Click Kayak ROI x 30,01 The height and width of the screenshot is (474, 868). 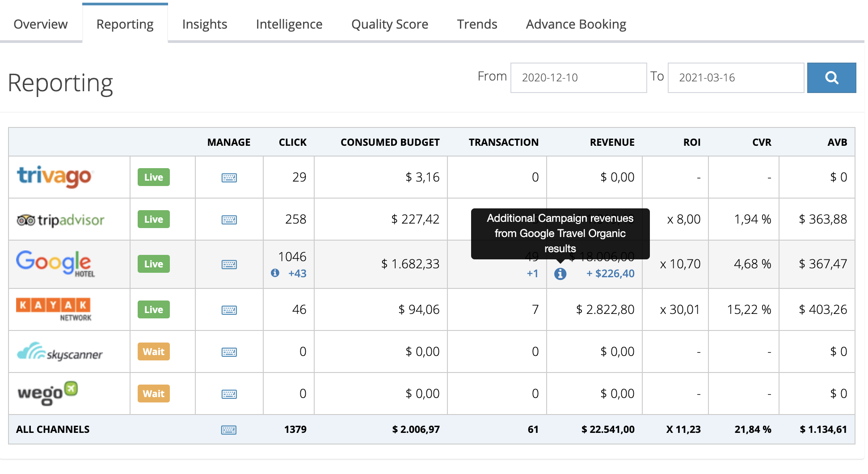click(680, 309)
